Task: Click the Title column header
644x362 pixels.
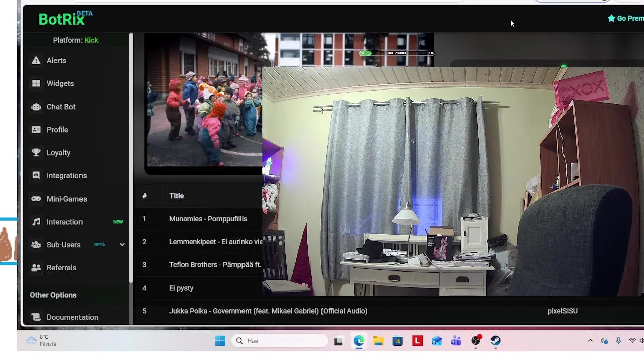Action: 176,196
